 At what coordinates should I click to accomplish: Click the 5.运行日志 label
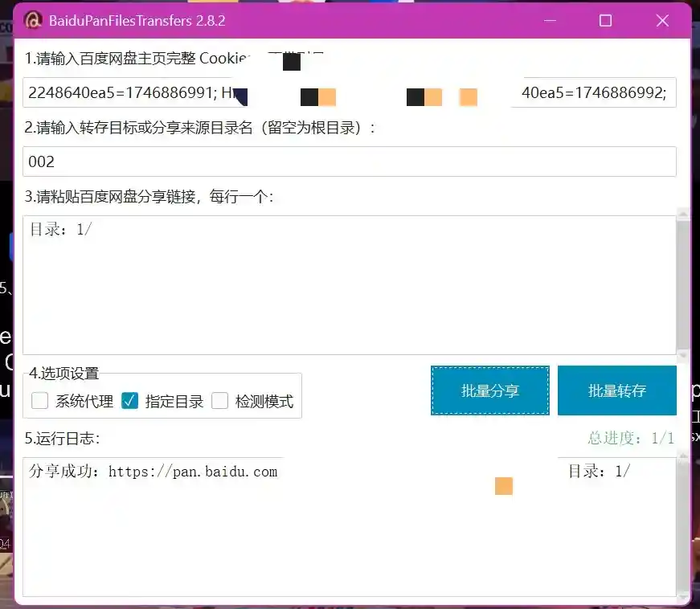pyautogui.click(x=62, y=438)
